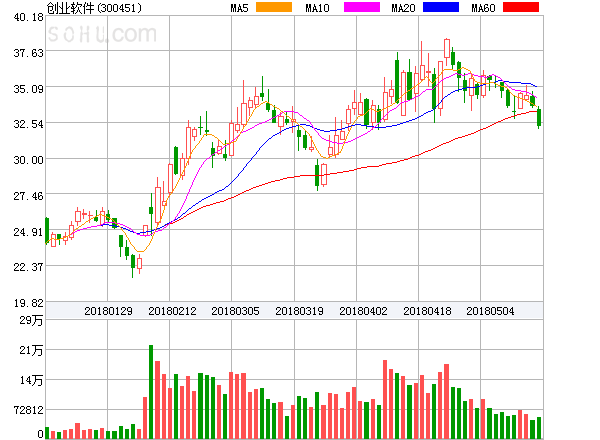Click the 27.46 price axis label
Screen dimensions: 600x440
tap(29, 196)
